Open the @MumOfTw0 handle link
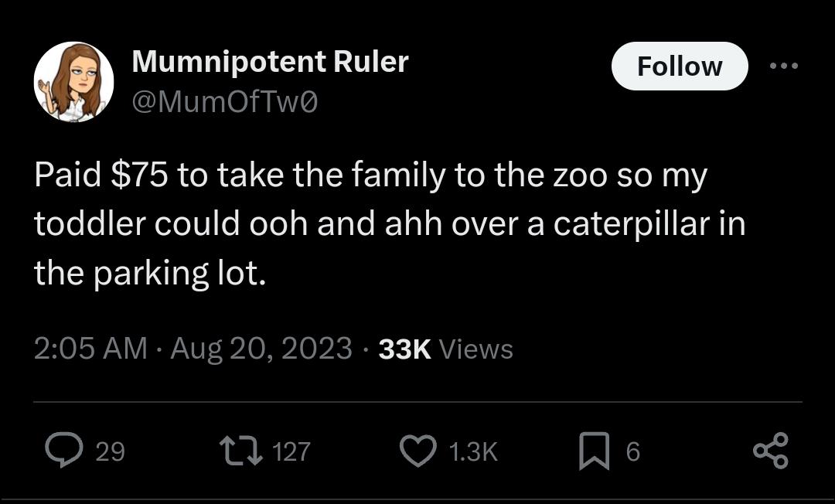Screen dimensions: 835x504 [225, 101]
